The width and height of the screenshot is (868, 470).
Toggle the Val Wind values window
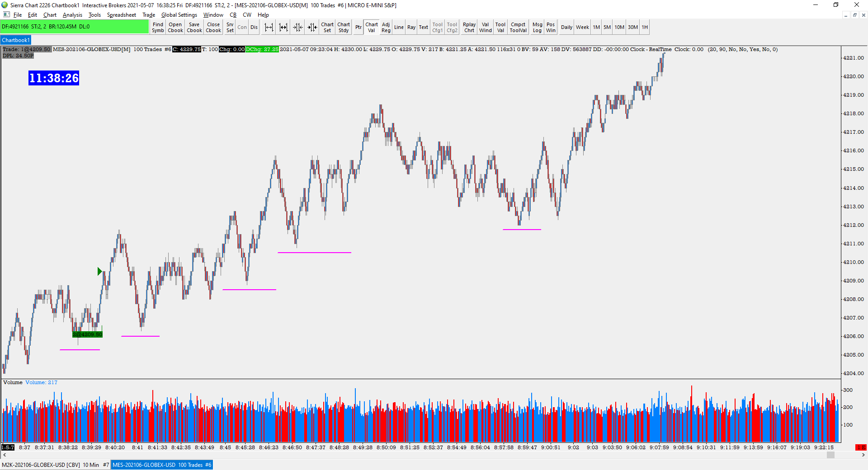(486, 27)
